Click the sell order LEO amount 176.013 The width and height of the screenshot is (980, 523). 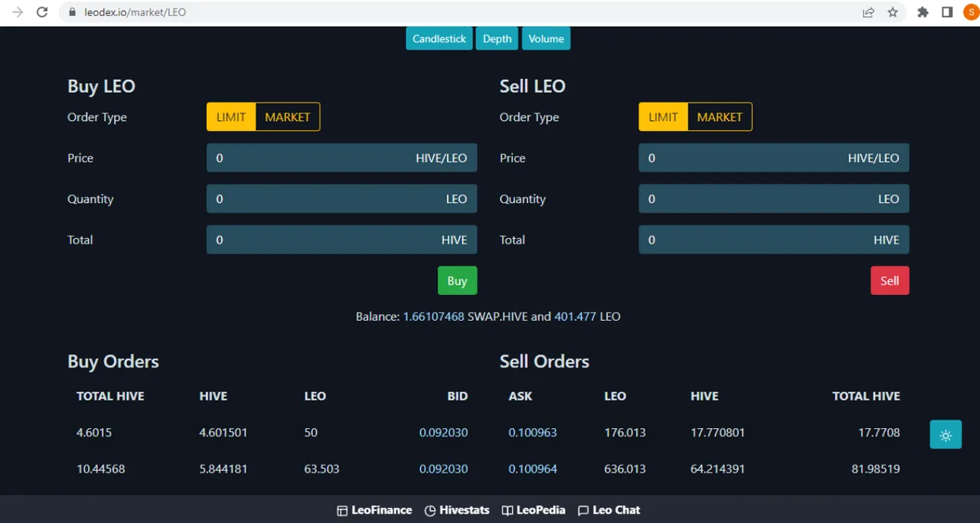pos(625,433)
